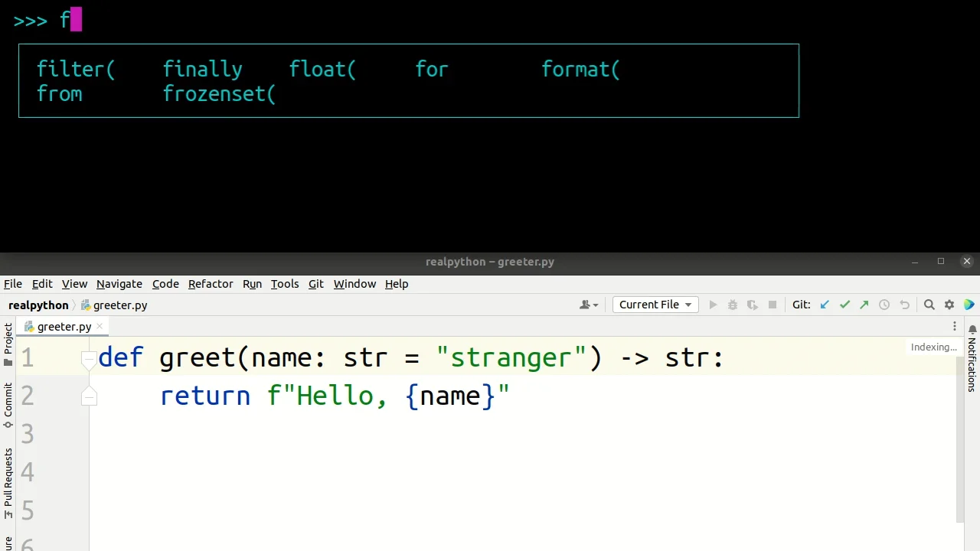Toggle the Project tool window
This screenshot has width=980, height=551.
8,344
